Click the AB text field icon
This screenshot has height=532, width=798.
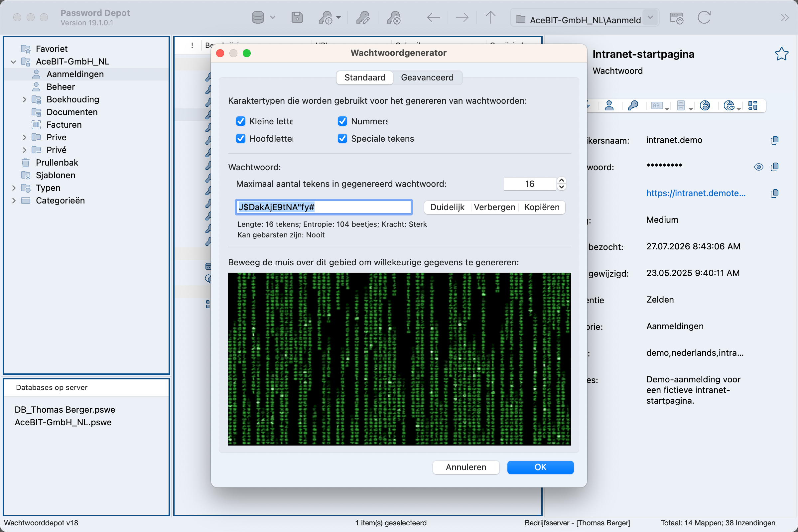(657, 106)
